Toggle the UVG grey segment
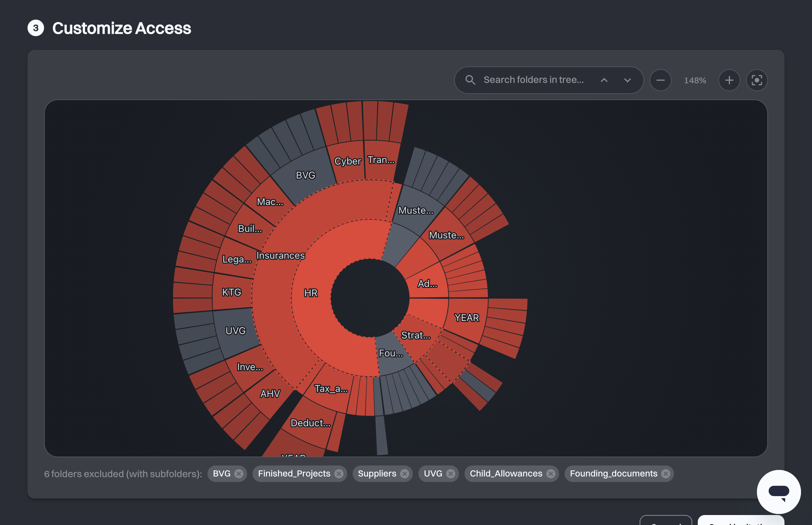The width and height of the screenshot is (812, 525). click(x=235, y=331)
